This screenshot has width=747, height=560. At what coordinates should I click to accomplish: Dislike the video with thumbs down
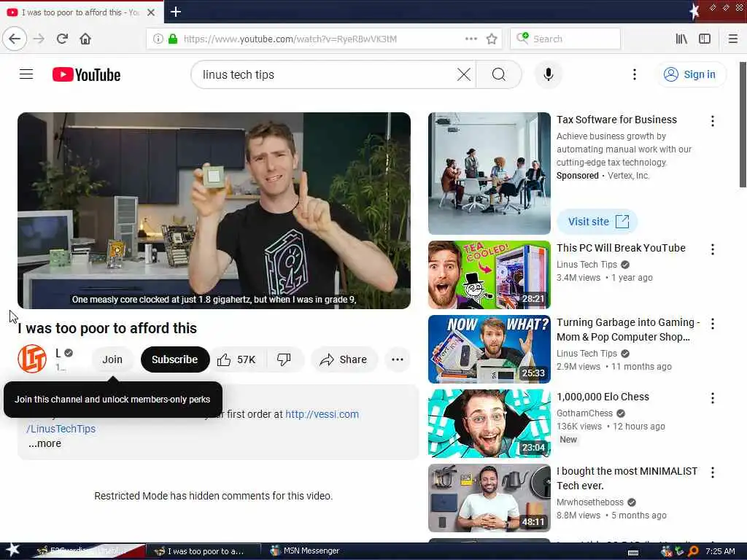(284, 359)
